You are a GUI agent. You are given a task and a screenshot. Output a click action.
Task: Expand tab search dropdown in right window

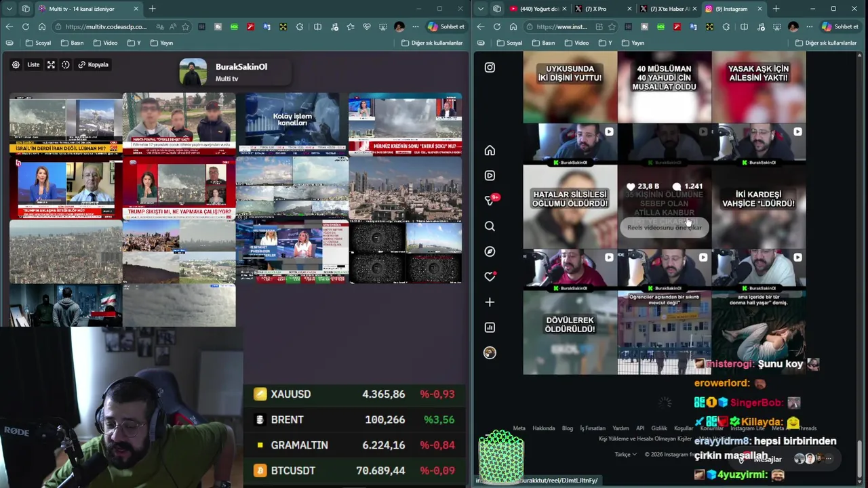coord(480,9)
